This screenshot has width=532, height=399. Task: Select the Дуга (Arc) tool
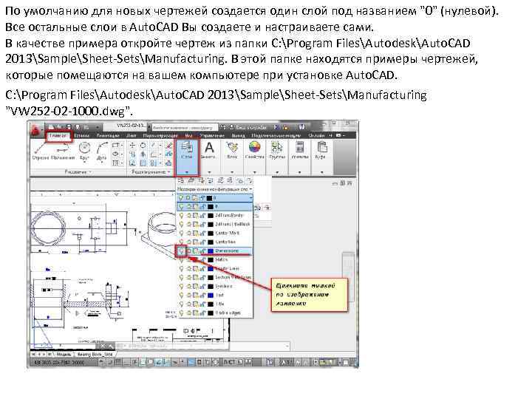101,151
